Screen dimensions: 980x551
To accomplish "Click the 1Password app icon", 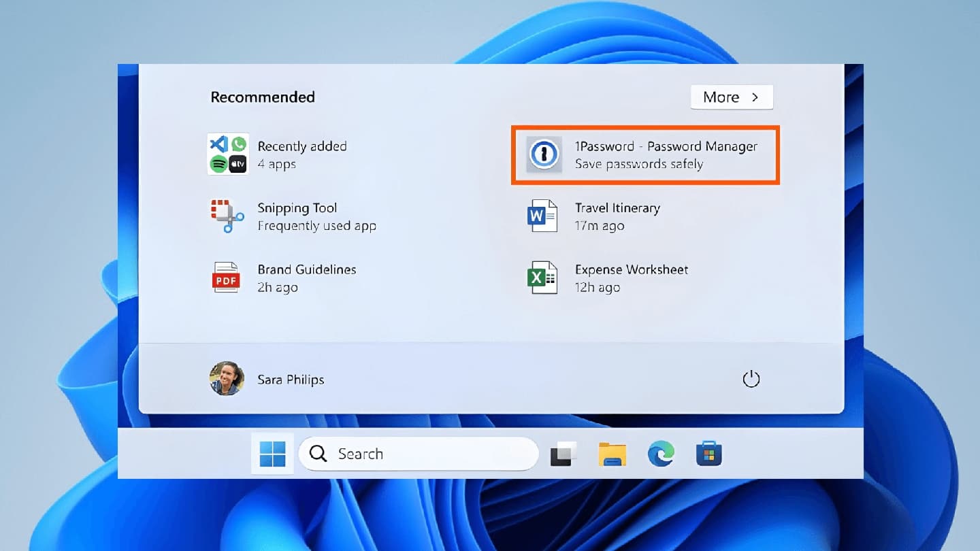I will point(544,154).
